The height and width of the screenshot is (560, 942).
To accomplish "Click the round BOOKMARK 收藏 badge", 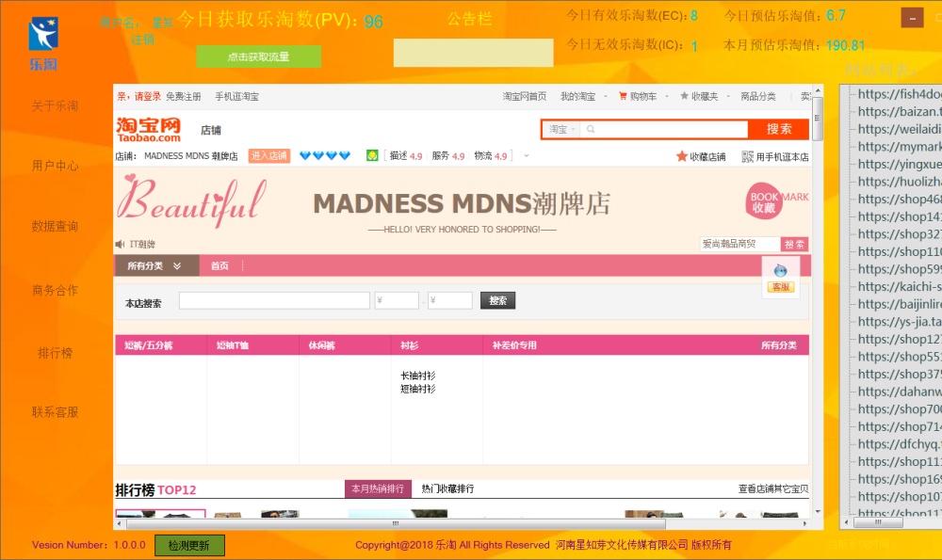I will [764, 201].
